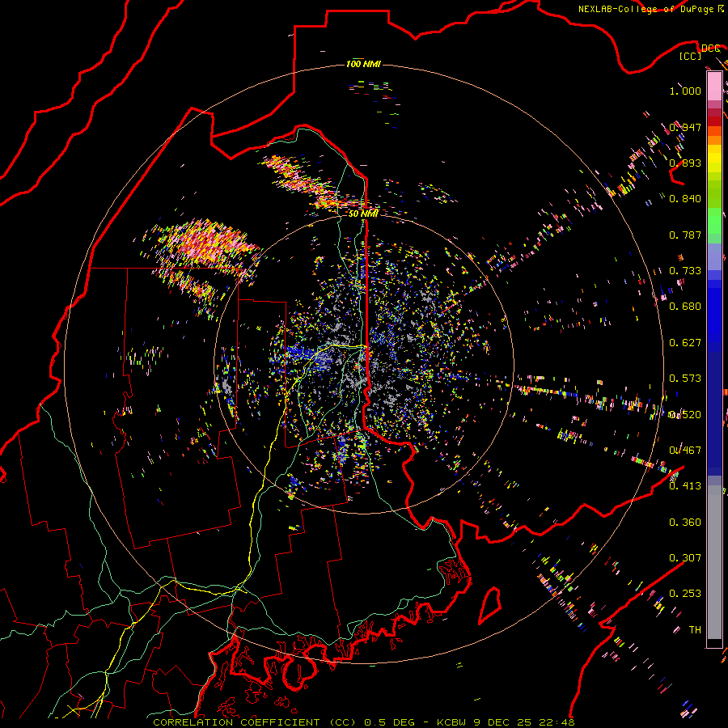The width and height of the screenshot is (728, 728).
Task: Click the NEXLAB-College of DuPage label
Action: [x=645, y=9]
